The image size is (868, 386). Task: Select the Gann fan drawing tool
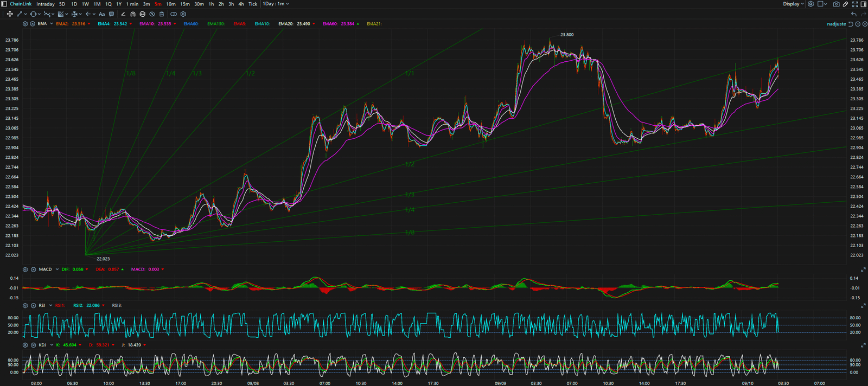(x=61, y=14)
